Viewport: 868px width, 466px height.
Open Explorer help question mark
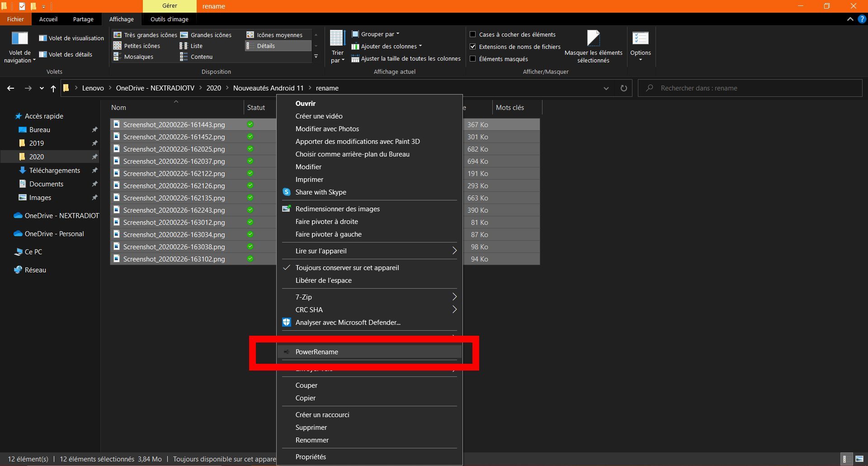862,19
